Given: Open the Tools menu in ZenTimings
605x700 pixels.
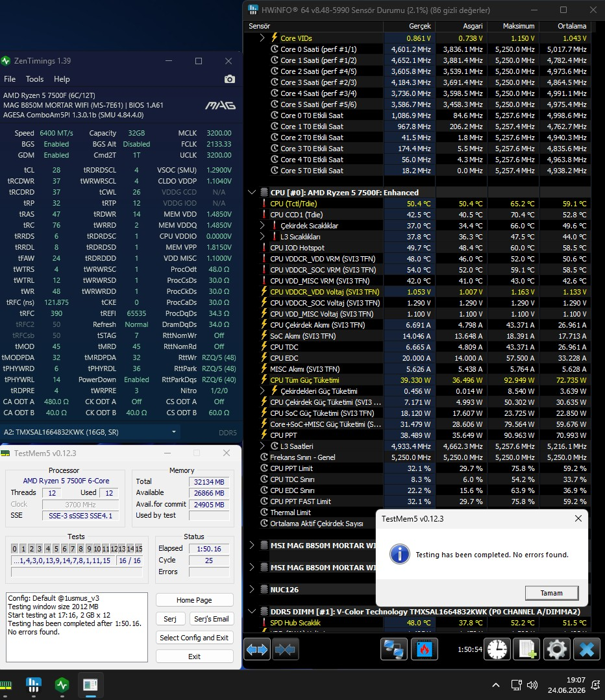Looking at the screenshot, I should coord(34,79).
